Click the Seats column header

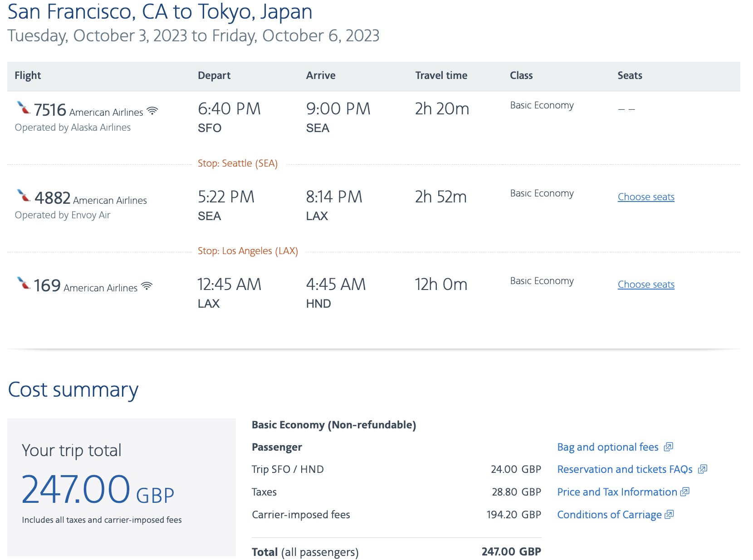tap(630, 75)
